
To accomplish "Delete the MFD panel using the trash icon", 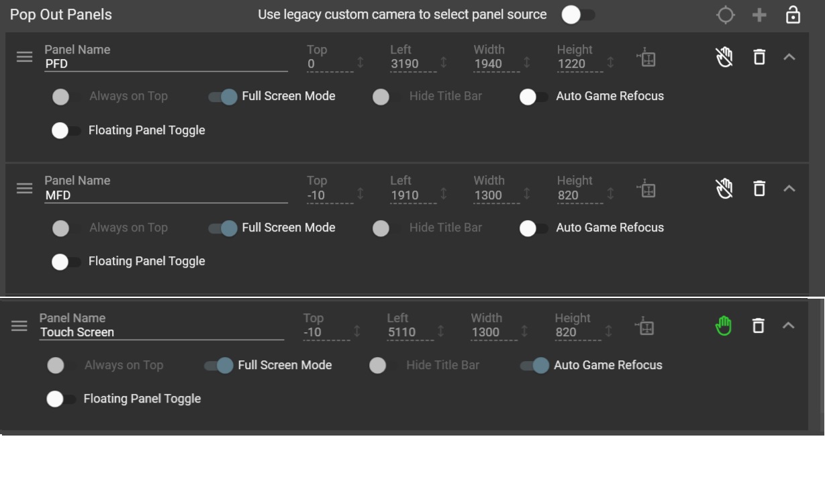I will 759,189.
